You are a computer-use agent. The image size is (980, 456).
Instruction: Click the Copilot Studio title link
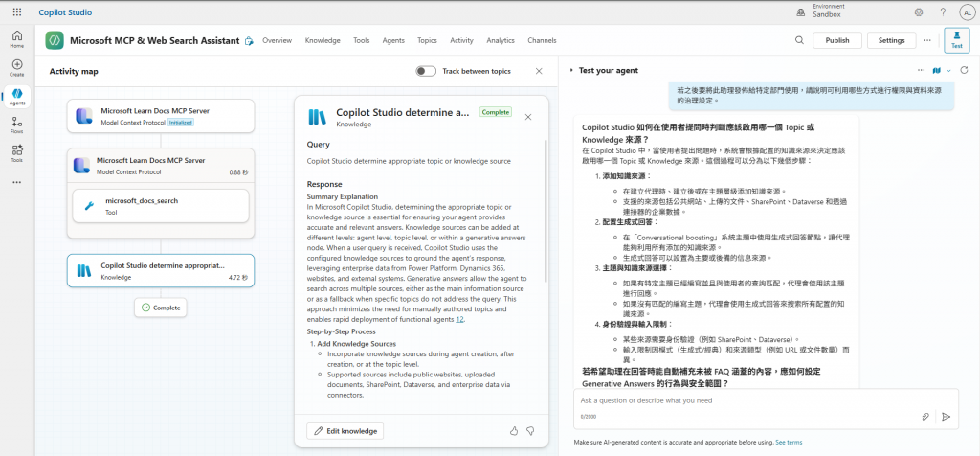click(65, 11)
